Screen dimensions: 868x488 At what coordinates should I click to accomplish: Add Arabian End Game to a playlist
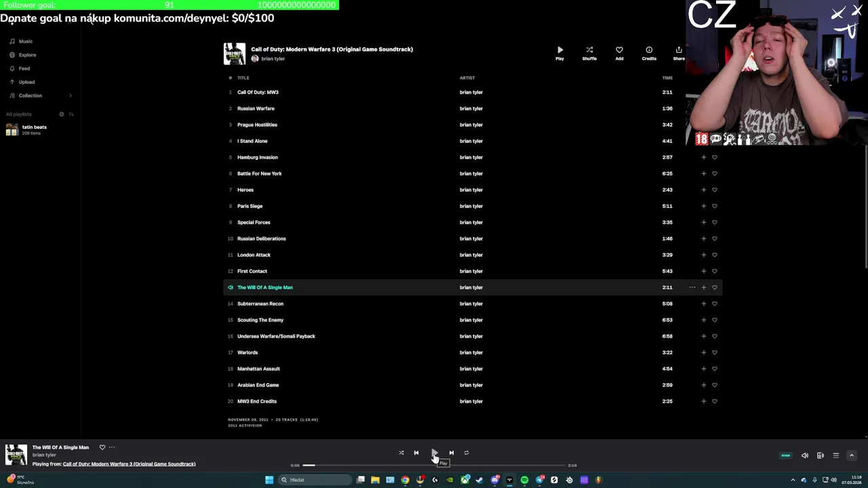click(x=703, y=385)
